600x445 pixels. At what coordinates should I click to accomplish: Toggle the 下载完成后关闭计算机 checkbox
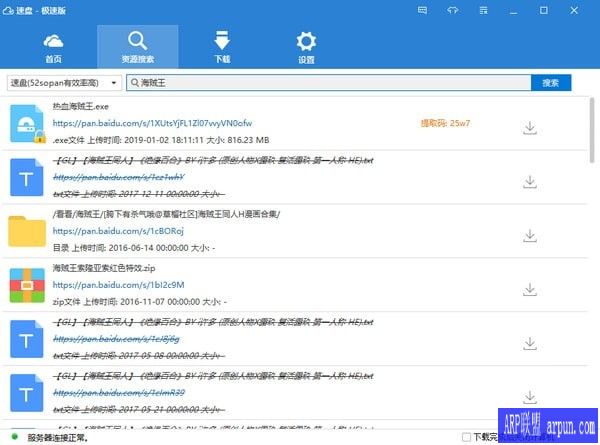466,437
